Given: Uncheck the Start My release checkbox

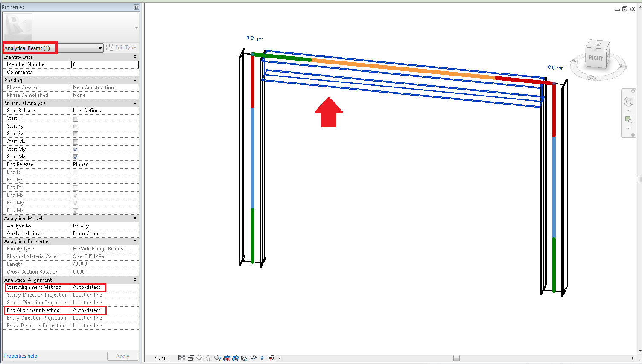Looking at the screenshot, I should click(75, 149).
